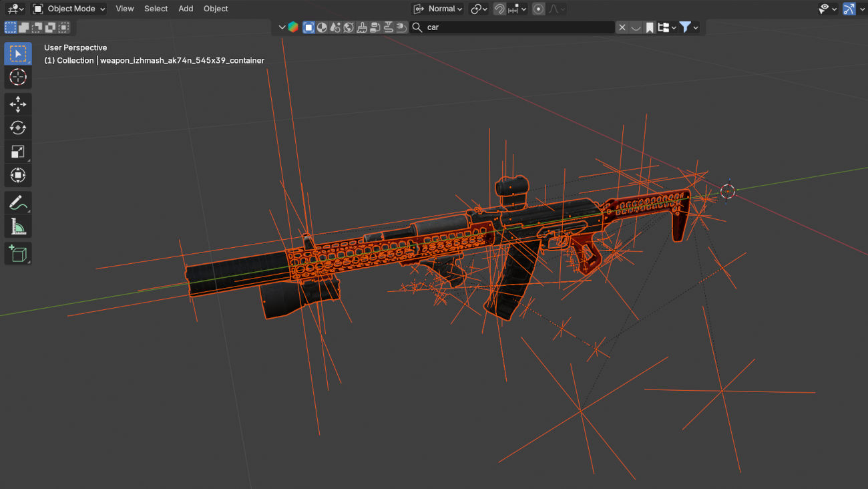Toggle the bookmark filter icon beside the funnel
Screen dimensions: 868x489
coord(648,27)
